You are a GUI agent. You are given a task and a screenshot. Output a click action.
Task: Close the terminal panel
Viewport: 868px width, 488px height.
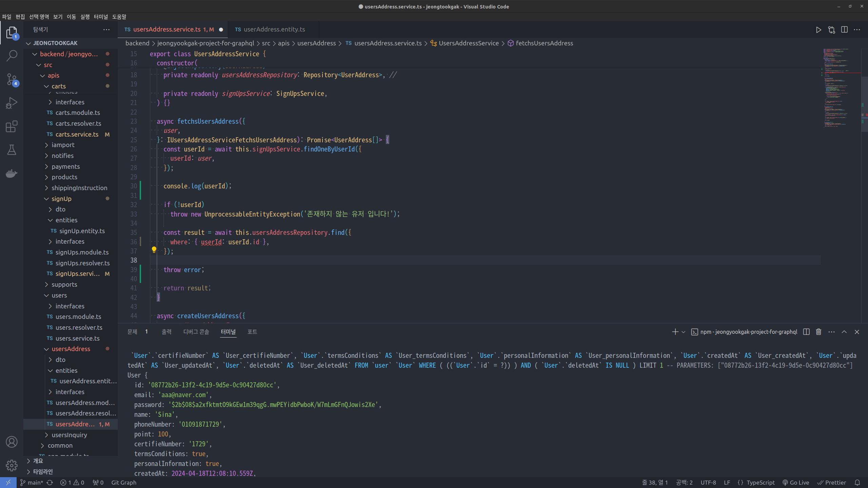pos(857,332)
